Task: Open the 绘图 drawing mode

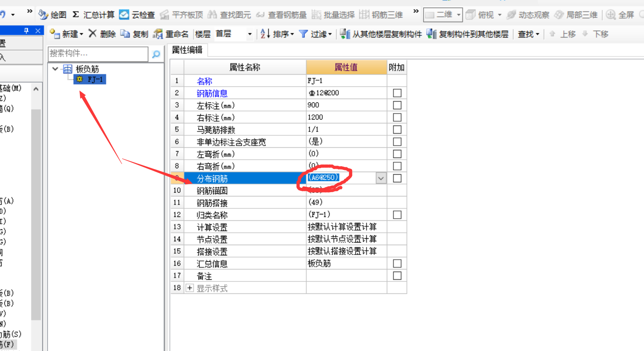Action: click(53, 15)
